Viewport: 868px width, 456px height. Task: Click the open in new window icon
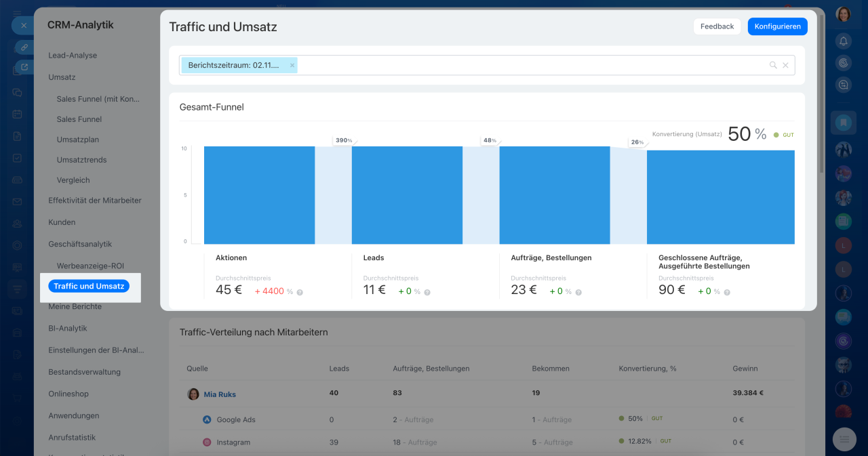point(24,67)
